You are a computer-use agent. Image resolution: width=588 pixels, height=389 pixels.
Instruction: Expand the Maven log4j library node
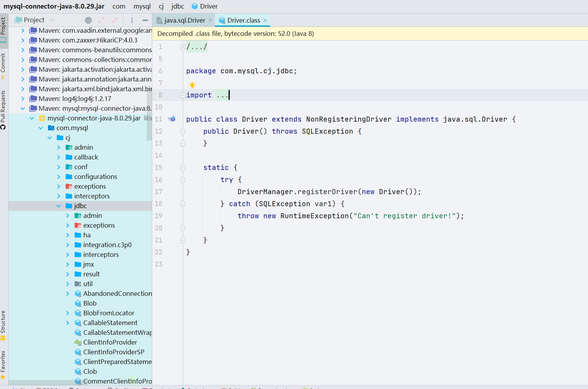23,99
